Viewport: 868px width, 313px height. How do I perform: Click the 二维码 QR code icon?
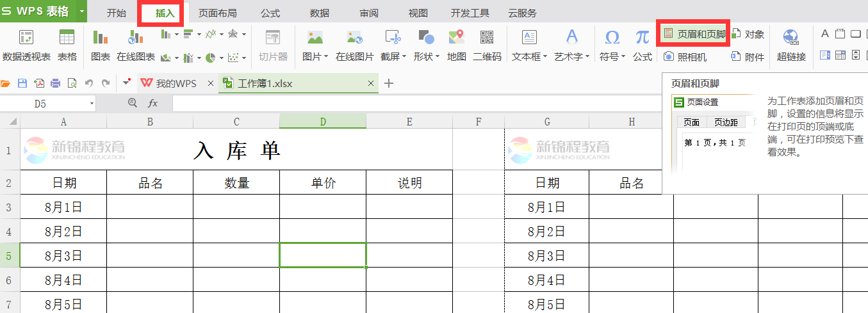[487, 45]
